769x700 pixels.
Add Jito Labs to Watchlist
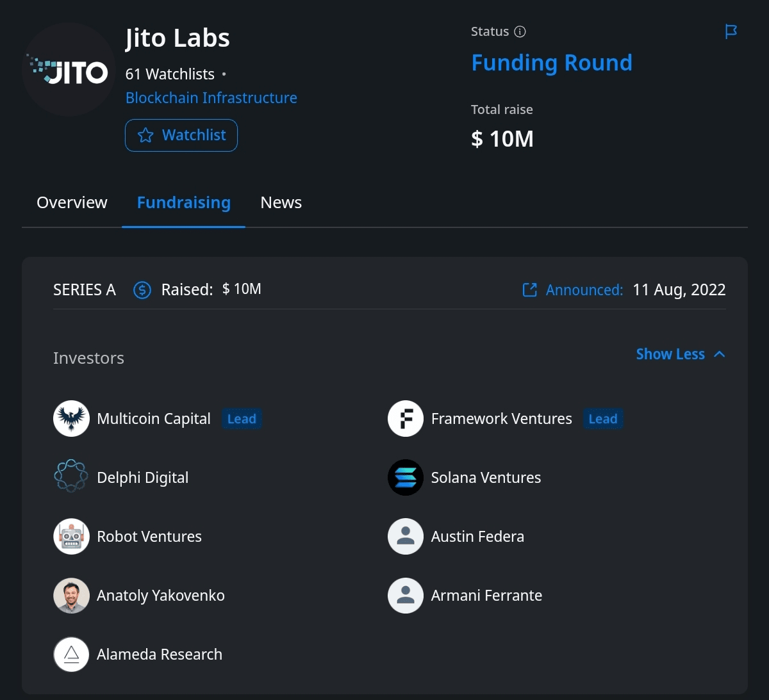click(x=181, y=135)
